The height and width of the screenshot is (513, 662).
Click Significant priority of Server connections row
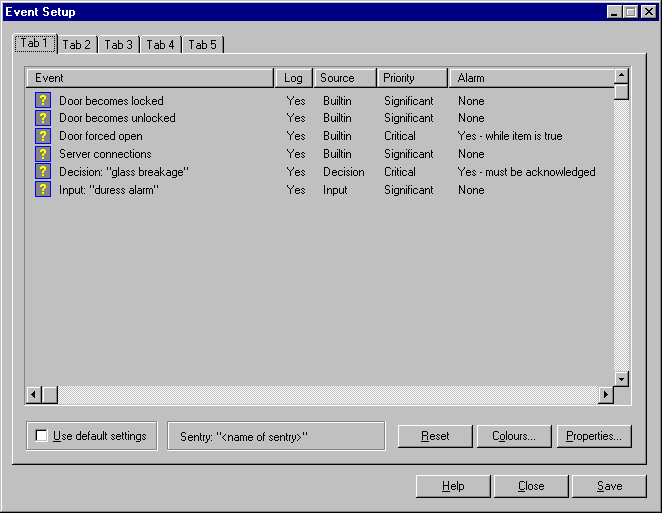[x=409, y=154]
